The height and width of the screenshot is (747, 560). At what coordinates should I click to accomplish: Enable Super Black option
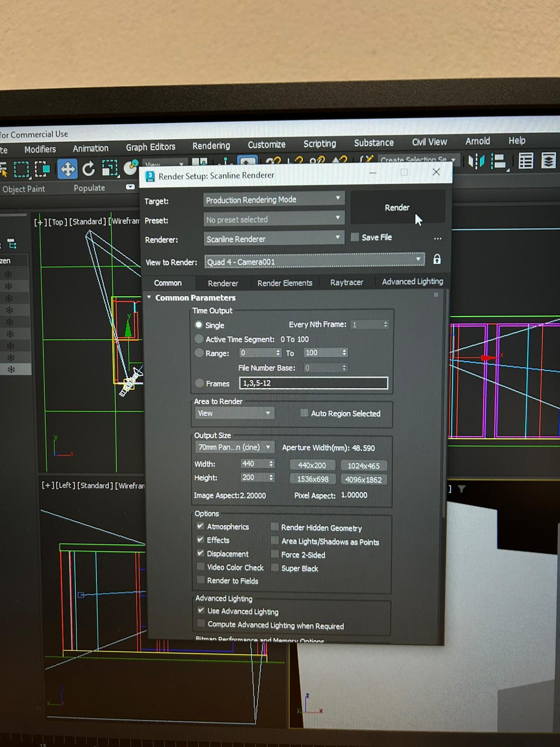click(x=275, y=567)
